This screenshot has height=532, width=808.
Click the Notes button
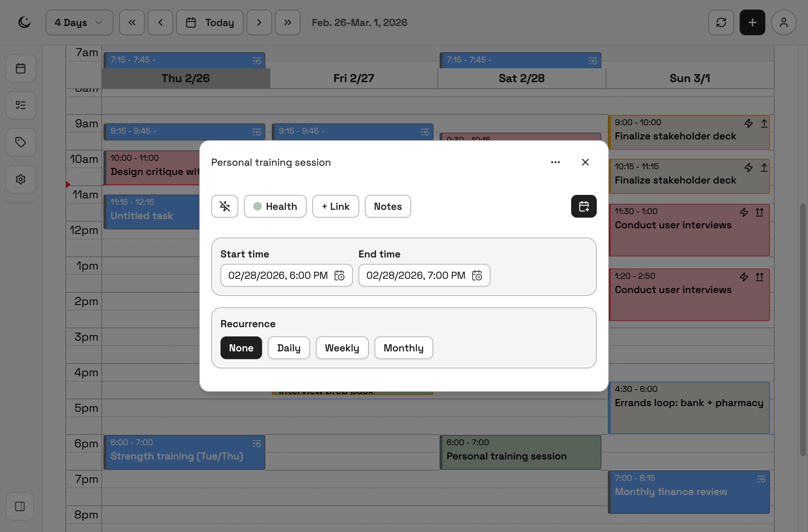pos(388,206)
